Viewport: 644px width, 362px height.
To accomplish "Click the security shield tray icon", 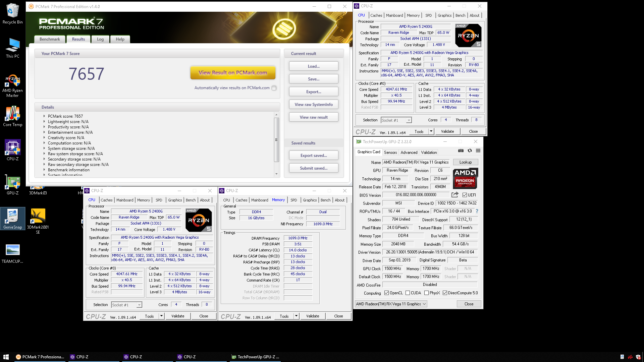I will [638, 357].
